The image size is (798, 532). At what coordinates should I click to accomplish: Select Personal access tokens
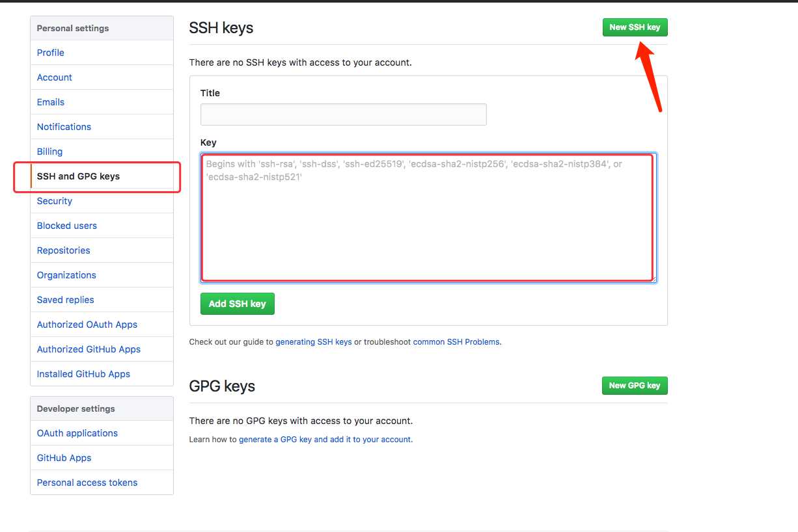[87, 483]
